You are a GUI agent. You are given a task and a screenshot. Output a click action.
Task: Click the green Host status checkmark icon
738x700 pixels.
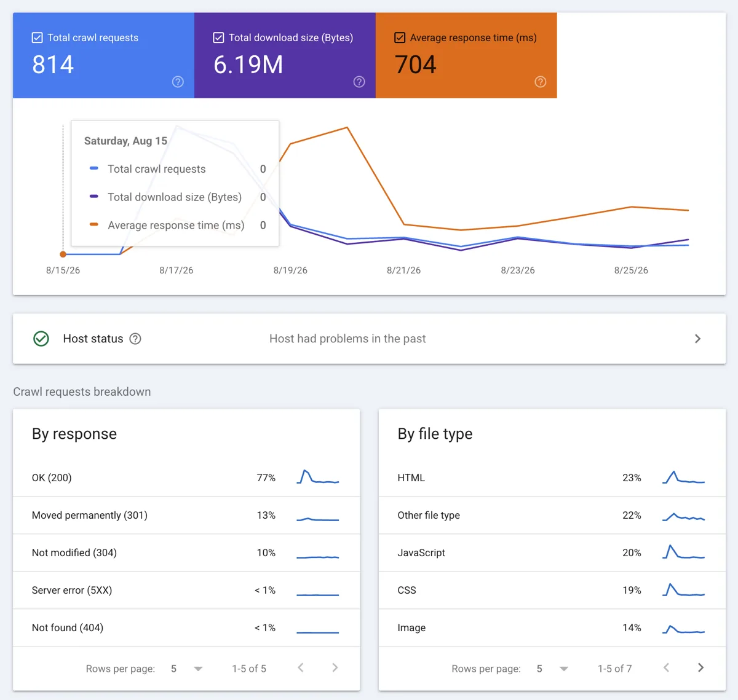[41, 339]
